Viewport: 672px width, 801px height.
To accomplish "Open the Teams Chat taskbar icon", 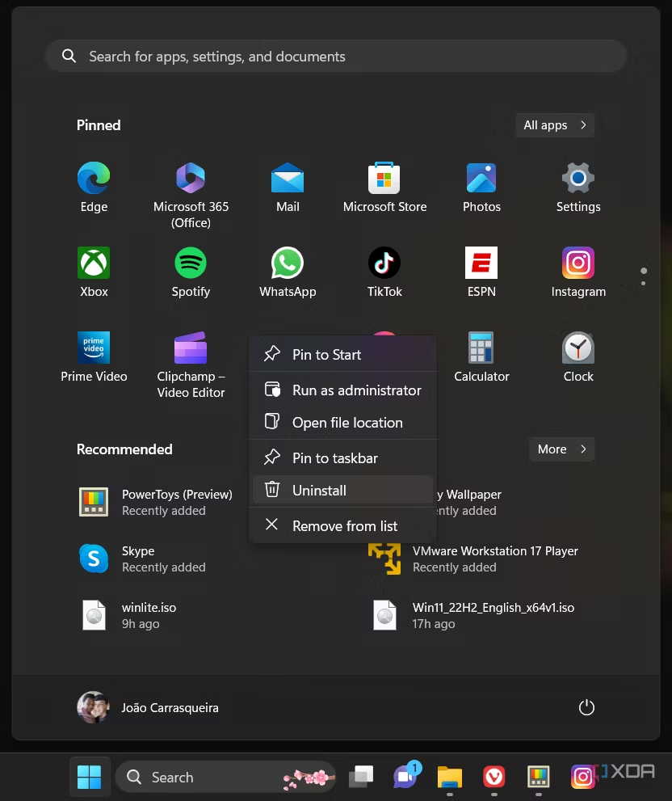I will [x=405, y=777].
